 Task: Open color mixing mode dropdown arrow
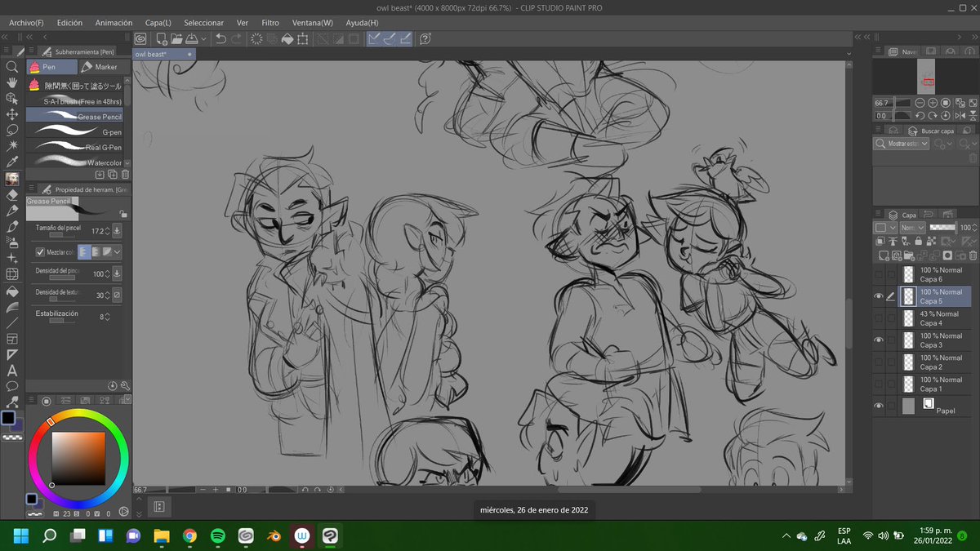(118, 252)
